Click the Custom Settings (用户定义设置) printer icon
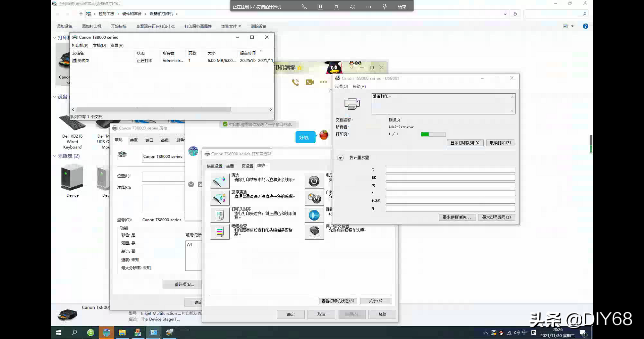This screenshot has width=644, height=339. point(314,232)
